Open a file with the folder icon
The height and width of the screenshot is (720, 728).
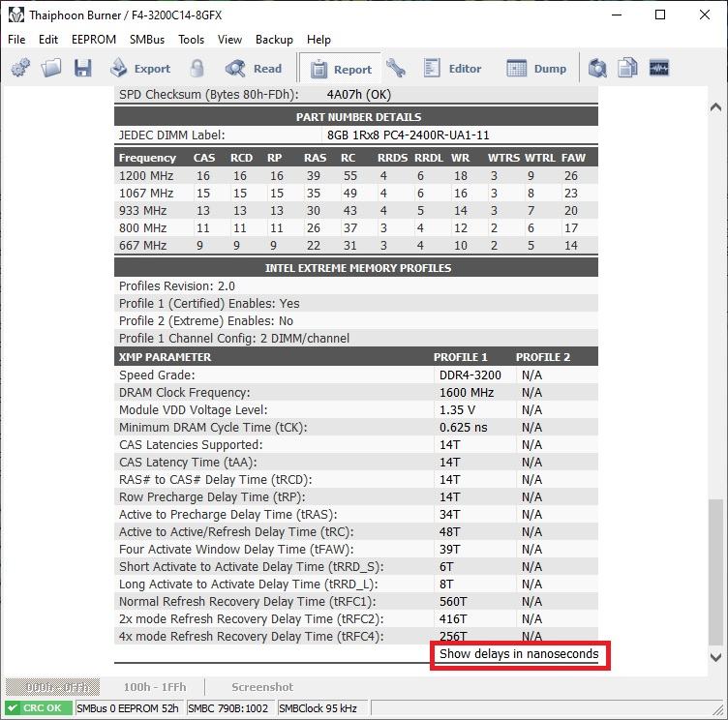[x=51, y=69]
